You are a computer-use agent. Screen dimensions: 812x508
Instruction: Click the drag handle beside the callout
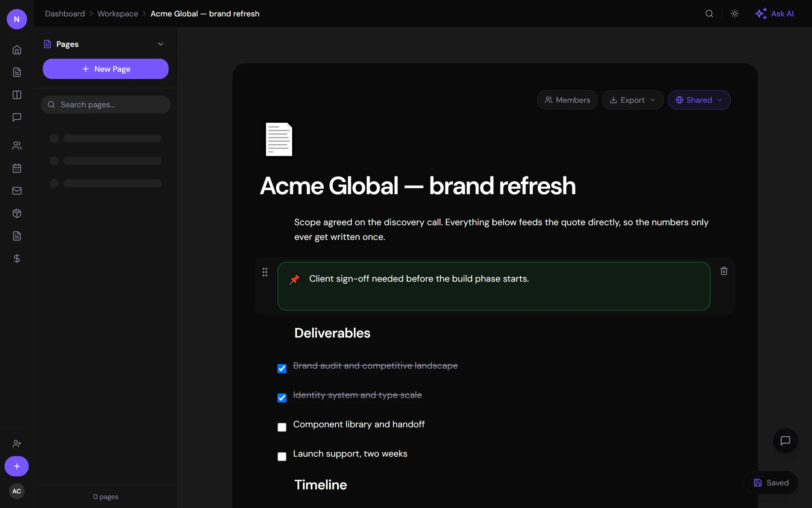tap(265, 272)
